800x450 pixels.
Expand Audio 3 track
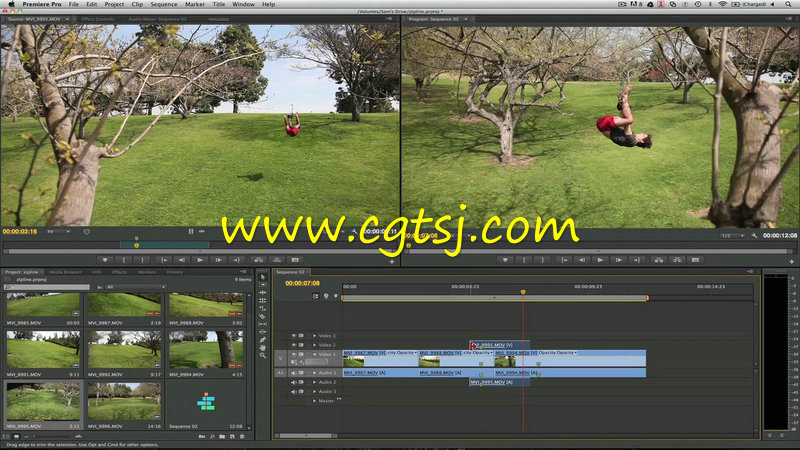(314, 391)
